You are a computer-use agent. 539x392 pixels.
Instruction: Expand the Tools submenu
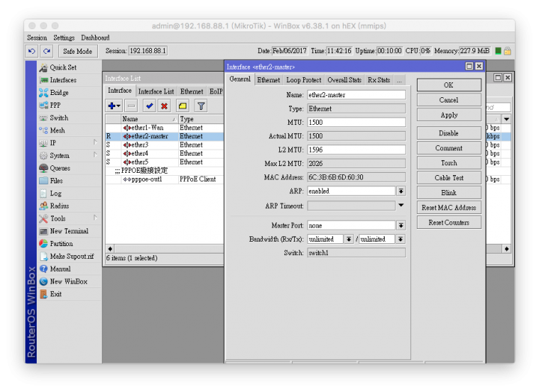[95, 218]
